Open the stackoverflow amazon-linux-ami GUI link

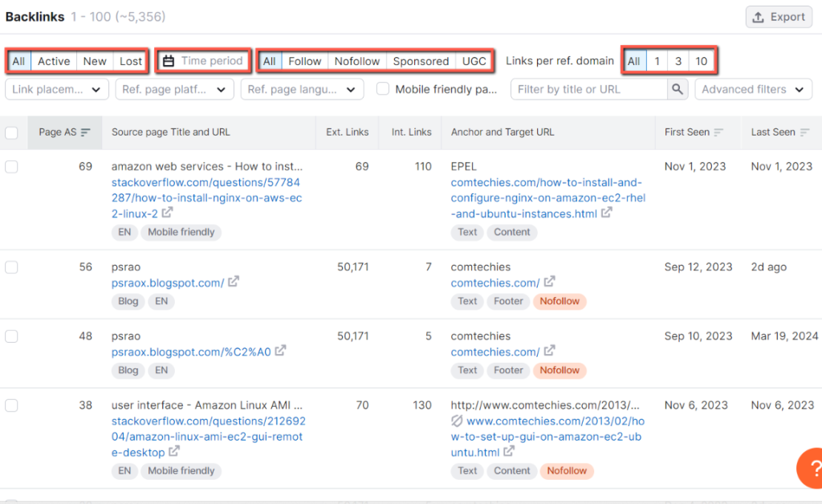[208, 437]
